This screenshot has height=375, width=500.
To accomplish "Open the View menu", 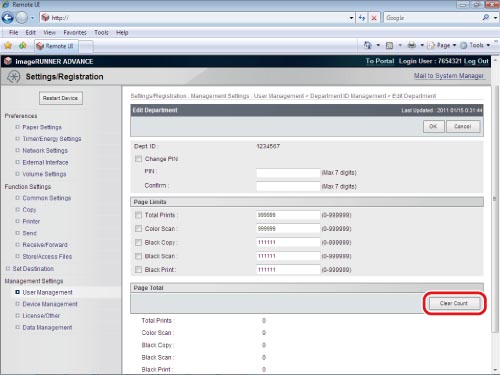I will (49, 33).
